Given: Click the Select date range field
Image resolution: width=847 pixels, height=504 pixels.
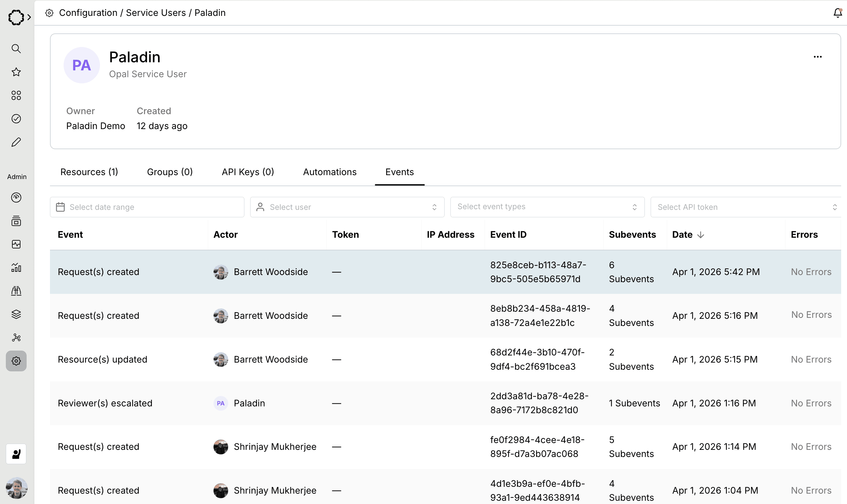Looking at the screenshot, I should [147, 207].
